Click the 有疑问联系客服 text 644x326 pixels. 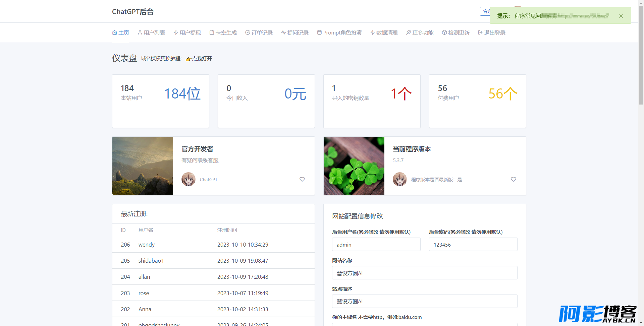[x=200, y=160]
